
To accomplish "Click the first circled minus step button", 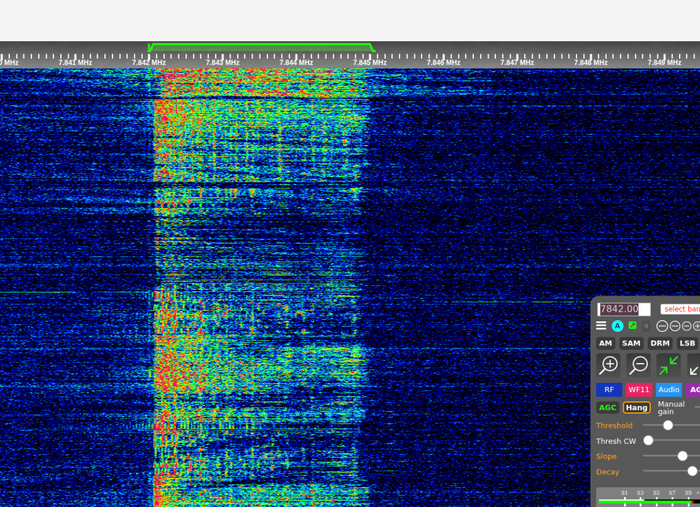I will point(662,326).
